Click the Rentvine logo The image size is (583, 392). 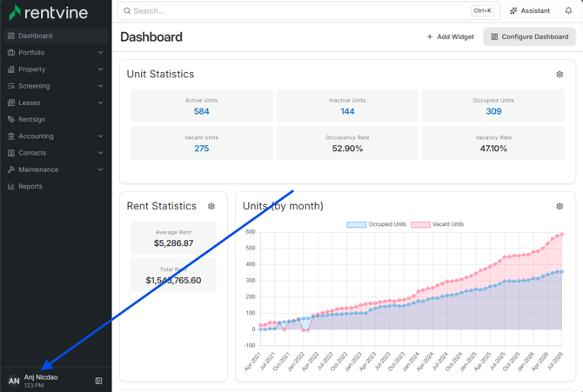(x=49, y=13)
